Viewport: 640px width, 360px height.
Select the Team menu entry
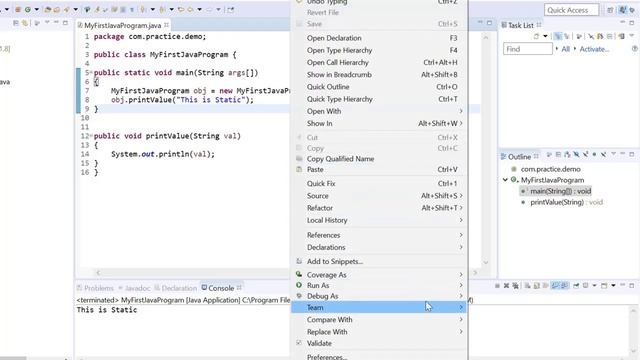[x=379, y=307]
